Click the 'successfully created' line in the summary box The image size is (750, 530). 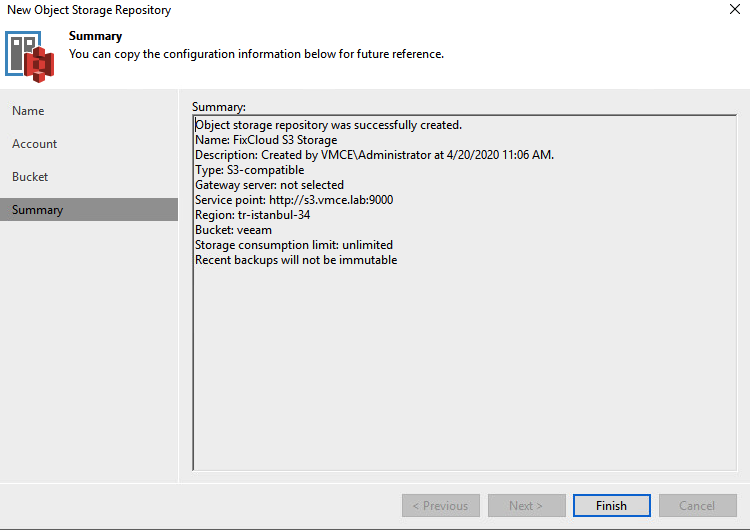(329, 125)
